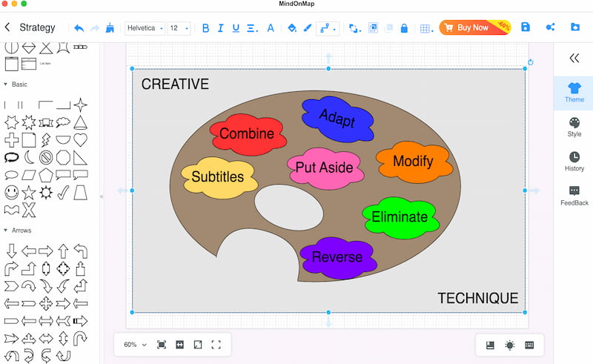Toggle underline formatting
This screenshot has height=364, width=593.
[x=236, y=28]
